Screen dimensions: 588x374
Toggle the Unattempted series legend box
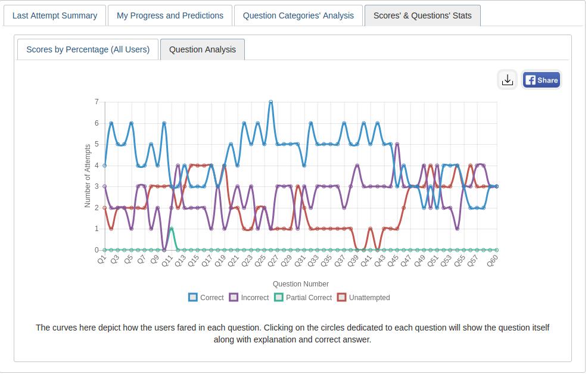(342, 297)
